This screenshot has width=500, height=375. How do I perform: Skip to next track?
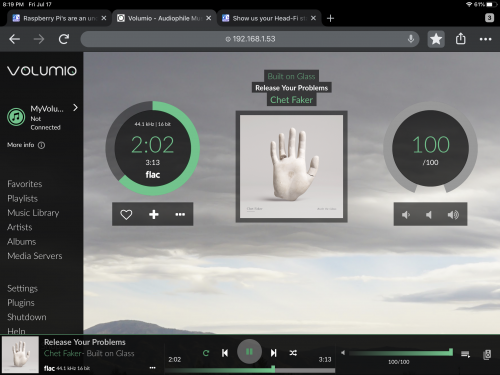(273, 353)
